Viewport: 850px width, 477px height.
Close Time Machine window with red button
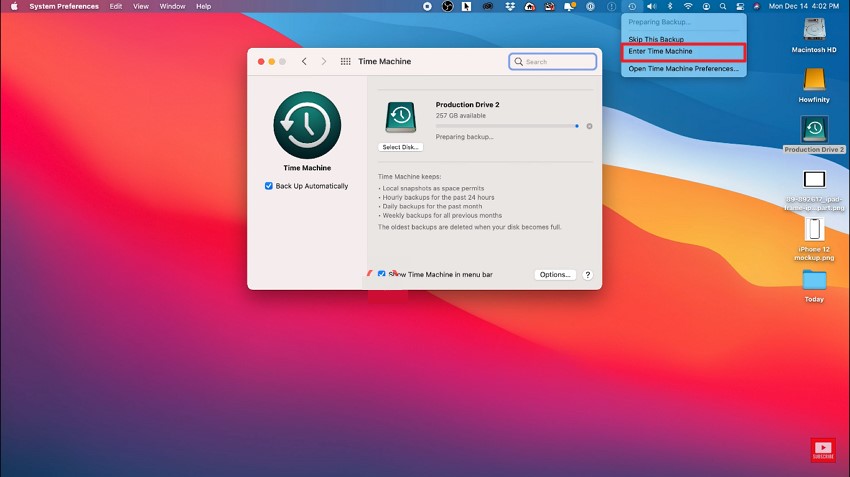[261, 62]
